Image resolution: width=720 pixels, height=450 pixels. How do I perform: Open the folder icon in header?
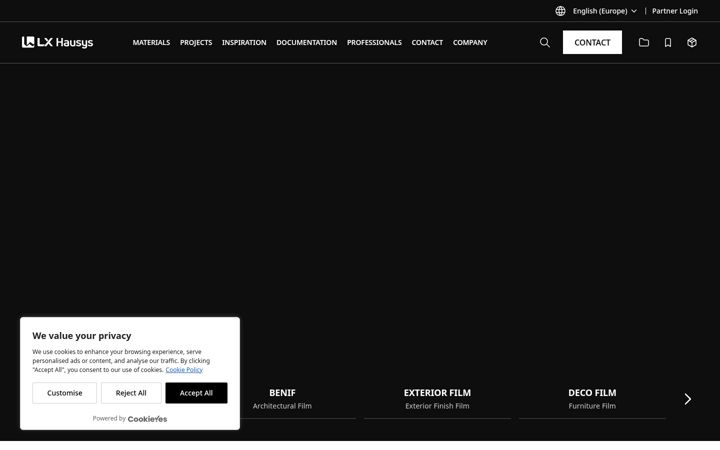point(644,42)
